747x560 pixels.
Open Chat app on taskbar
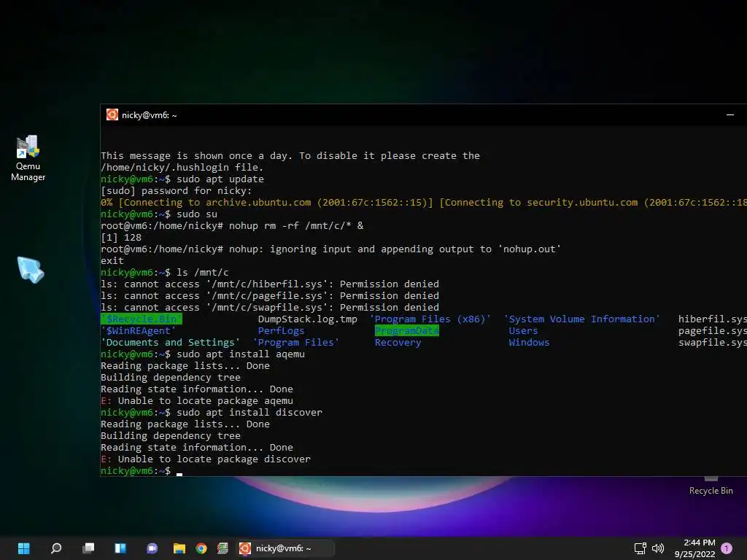pos(152,548)
